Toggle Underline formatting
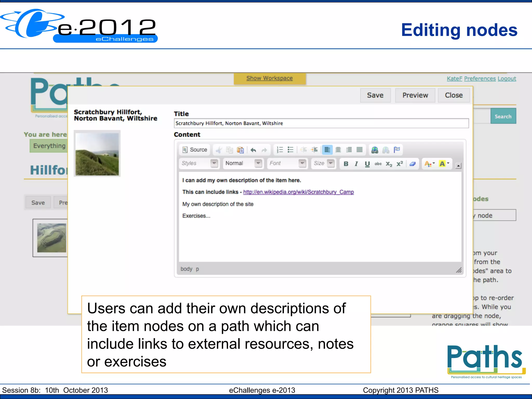The height and width of the screenshot is (399, 532). point(367,164)
